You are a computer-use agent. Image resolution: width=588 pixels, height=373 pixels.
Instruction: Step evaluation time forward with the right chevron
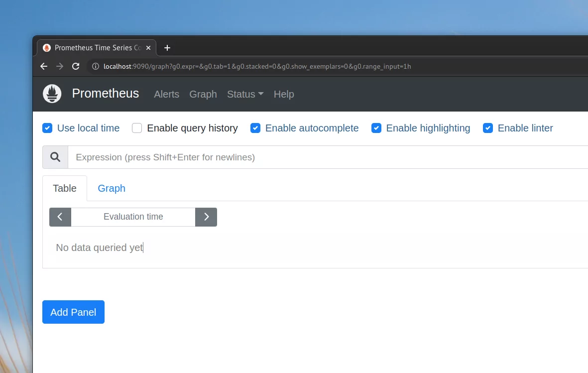tap(206, 217)
